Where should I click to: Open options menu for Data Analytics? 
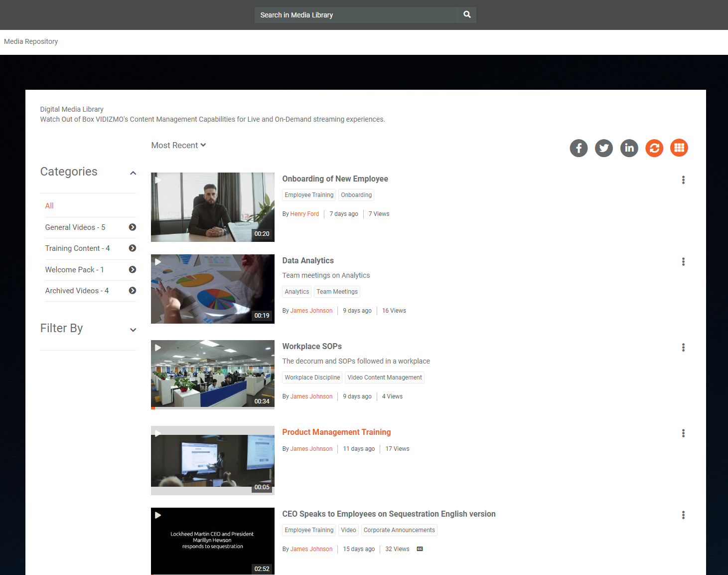click(683, 262)
